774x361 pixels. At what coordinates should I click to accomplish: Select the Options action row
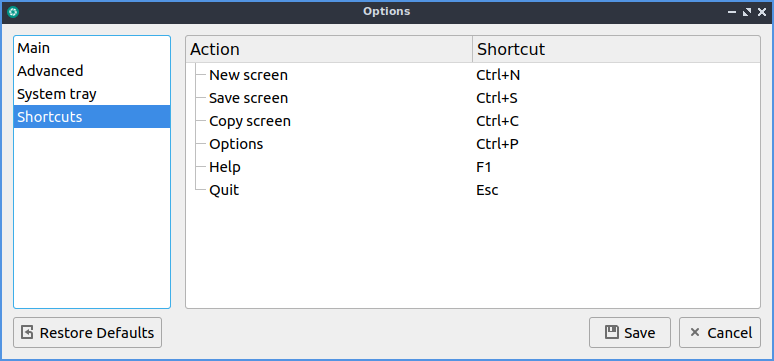point(473,144)
